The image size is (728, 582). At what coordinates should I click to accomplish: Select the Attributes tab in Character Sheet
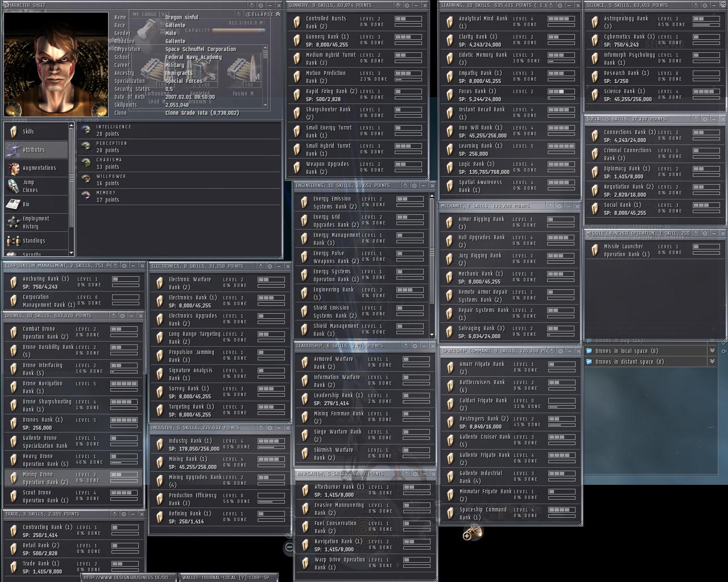pos(36,149)
